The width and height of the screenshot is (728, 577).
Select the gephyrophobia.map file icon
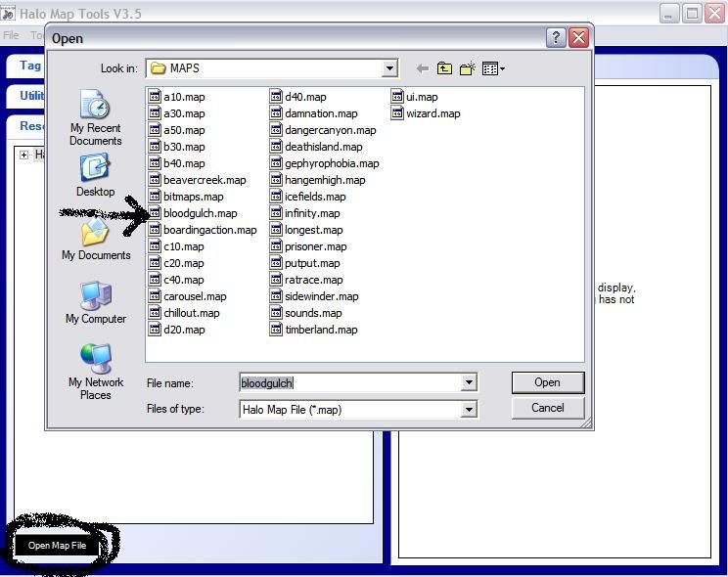point(276,163)
